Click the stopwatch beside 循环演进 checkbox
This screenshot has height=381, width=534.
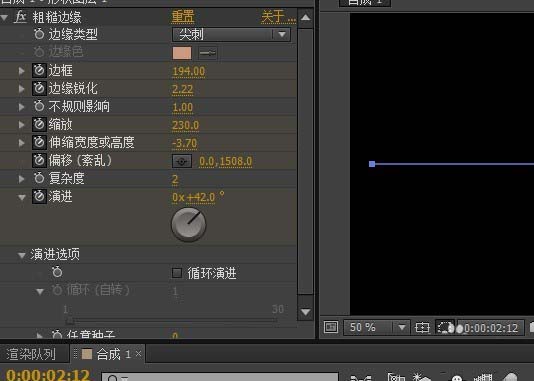(57, 272)
